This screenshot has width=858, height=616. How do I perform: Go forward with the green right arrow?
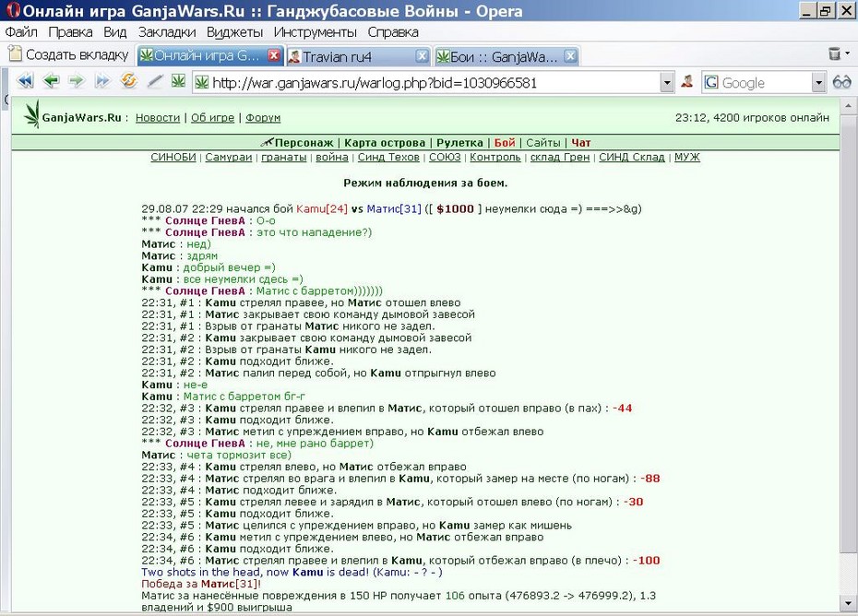pos(77,81)
